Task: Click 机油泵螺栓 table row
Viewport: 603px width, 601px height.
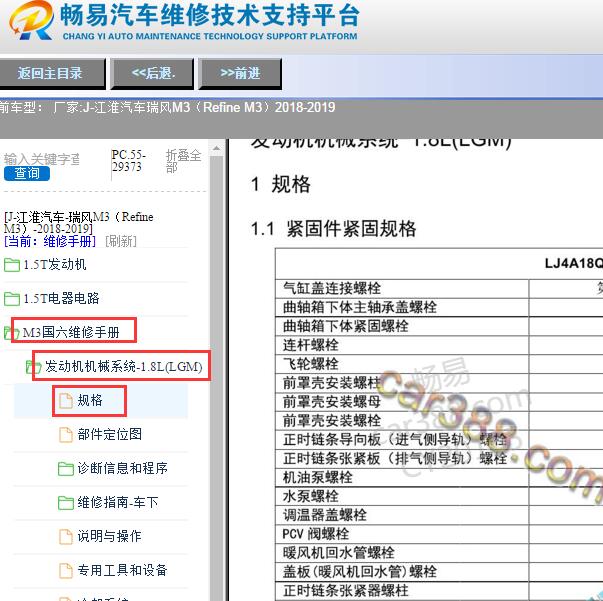Action: click(x=439, y=477)
